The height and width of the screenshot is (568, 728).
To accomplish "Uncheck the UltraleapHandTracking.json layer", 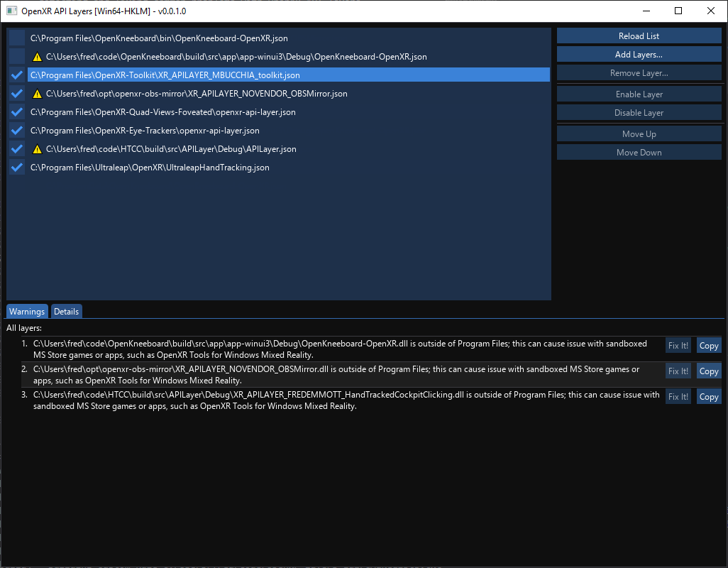I will (17, 167).
